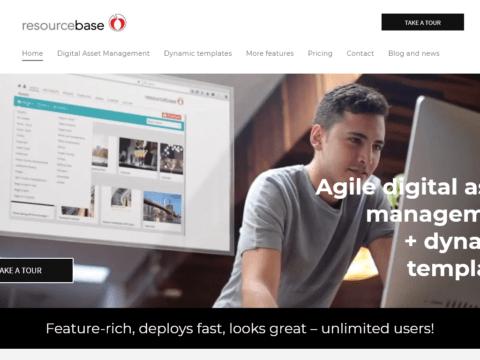
Task: Open More features menu item
Action: 270,53
